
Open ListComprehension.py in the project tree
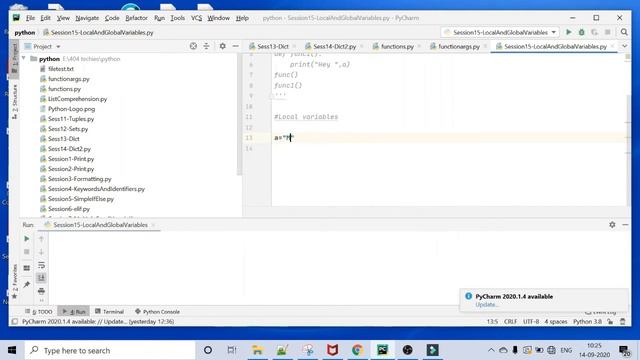77,99
